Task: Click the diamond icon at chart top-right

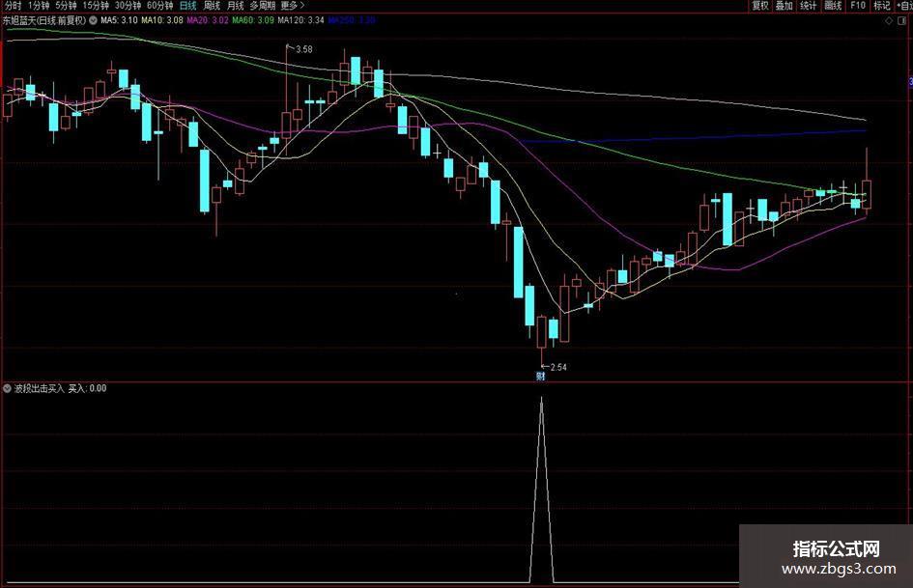Action: pos(889,20)
